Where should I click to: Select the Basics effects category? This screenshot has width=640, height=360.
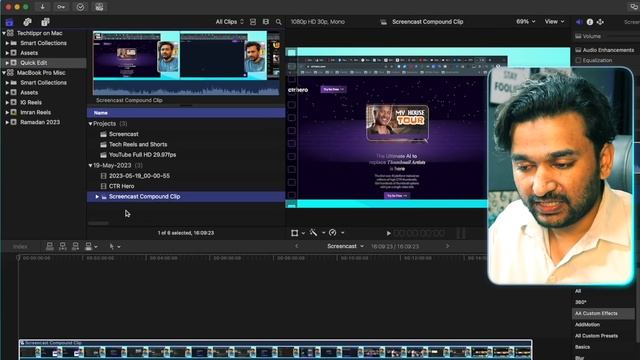tap(582, 347)
